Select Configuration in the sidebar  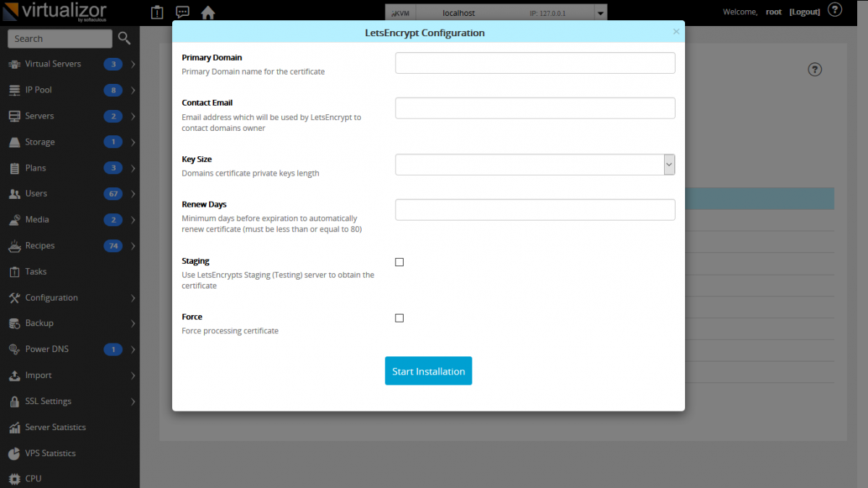coord(53,297)
